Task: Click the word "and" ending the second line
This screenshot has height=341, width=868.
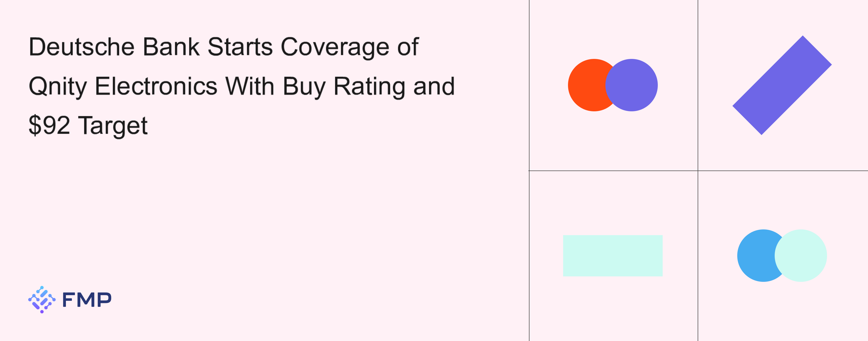Action: [434, 86]
